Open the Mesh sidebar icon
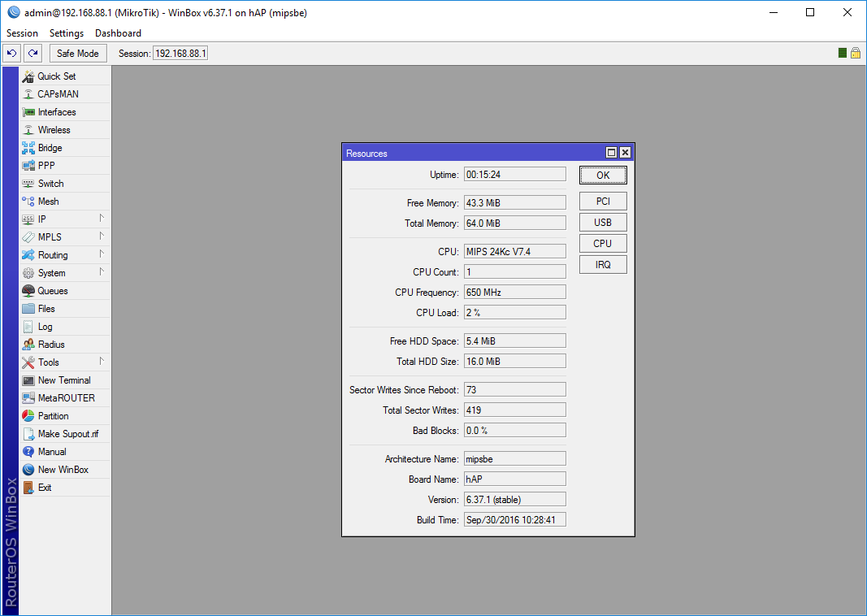867x616 pixels. pyautogui.click(x=28, y=202)
